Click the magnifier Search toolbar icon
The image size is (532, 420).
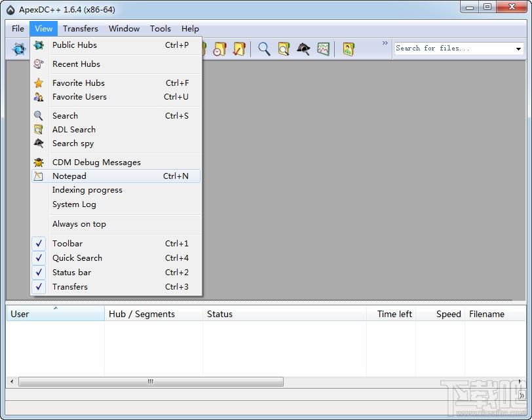pos(264,49)
